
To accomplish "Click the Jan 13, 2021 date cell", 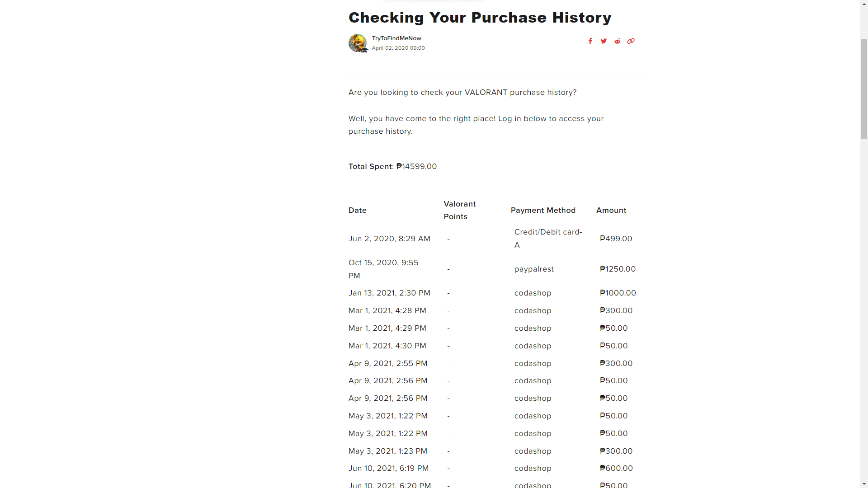I will tap(389, 293).
